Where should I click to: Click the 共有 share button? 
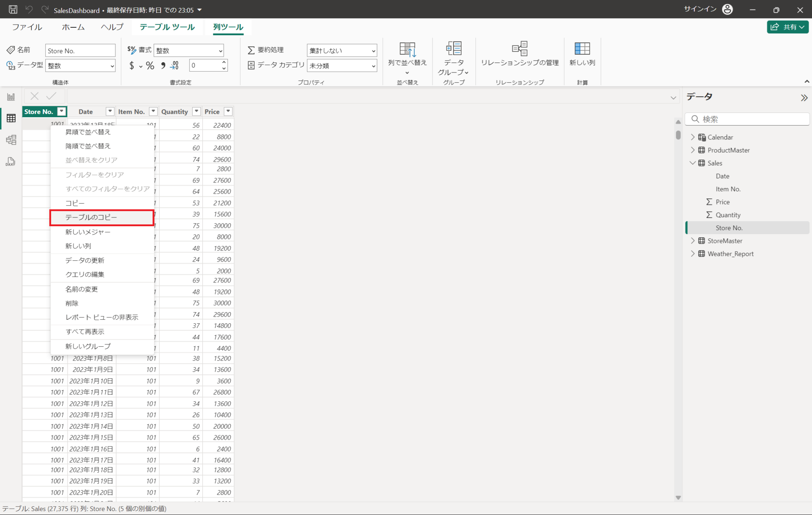click(787, 27)
